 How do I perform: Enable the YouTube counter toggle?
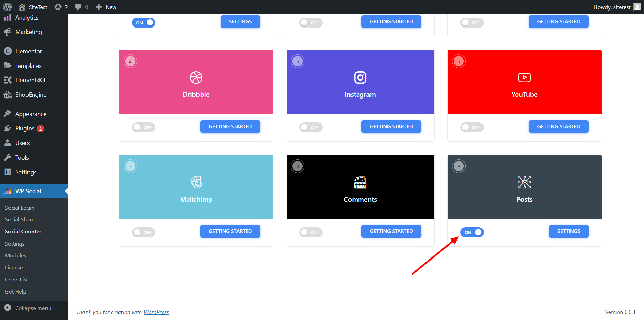[x=472, y=127]
